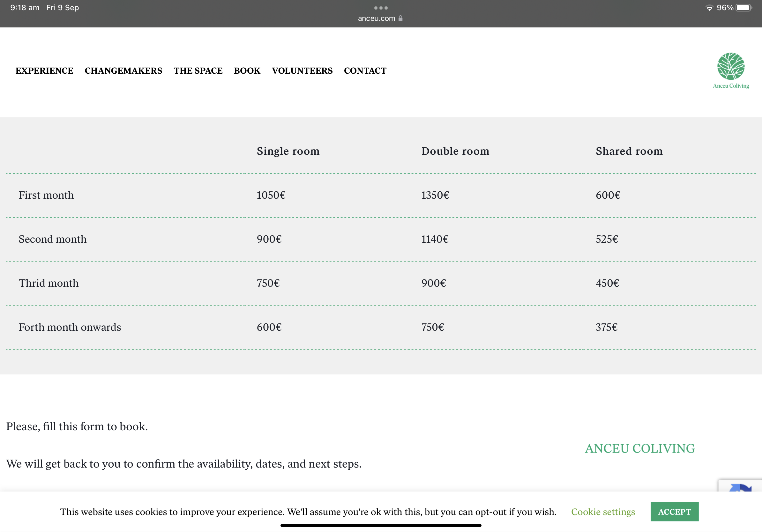Screen dimensions: 762x532
Task: Tap the Fri 9 Sep date
Action: (63, 8)
